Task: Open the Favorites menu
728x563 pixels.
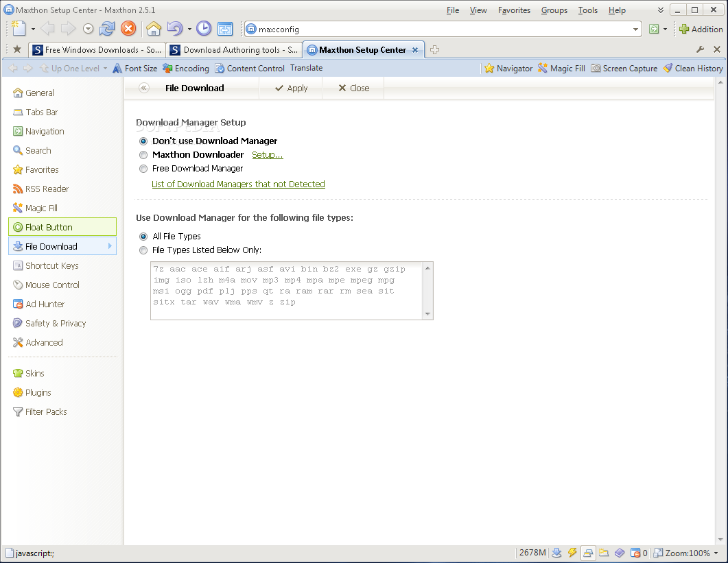Action: [514, 10]
